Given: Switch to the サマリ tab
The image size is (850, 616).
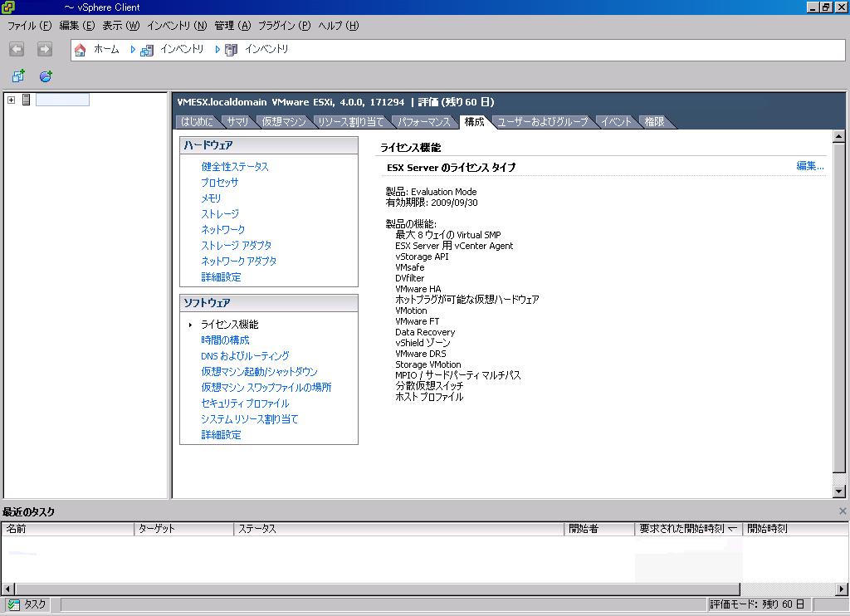Looking at the screenshot, I should pyautogui.click(x=237, y=122).
